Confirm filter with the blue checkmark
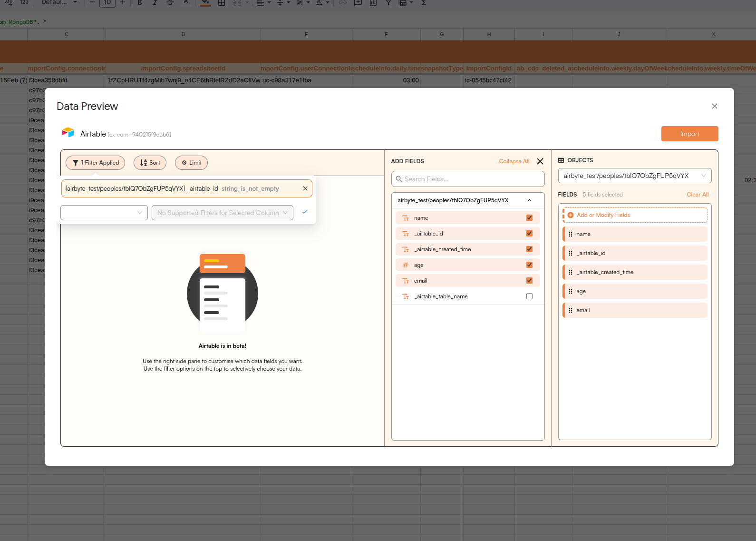756x541 pixels. 305,212
